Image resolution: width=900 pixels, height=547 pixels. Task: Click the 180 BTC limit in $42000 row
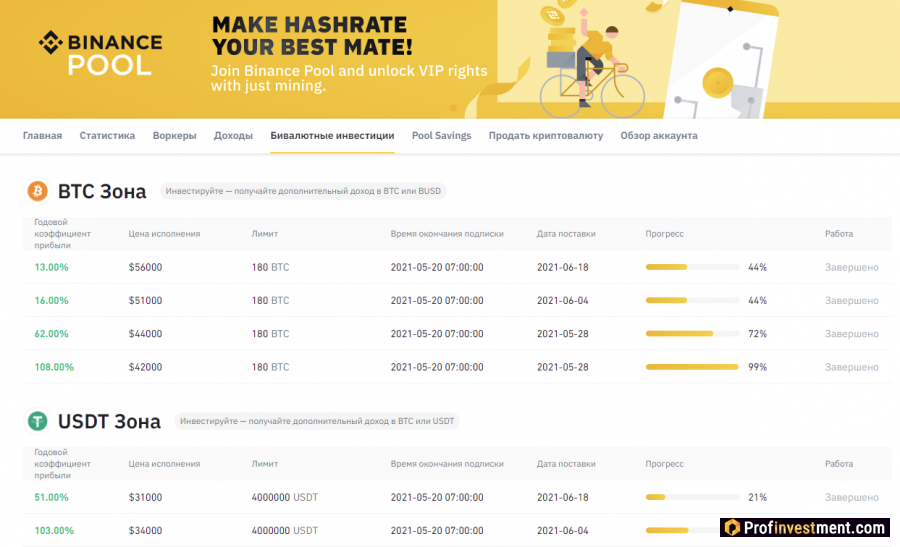270,367
